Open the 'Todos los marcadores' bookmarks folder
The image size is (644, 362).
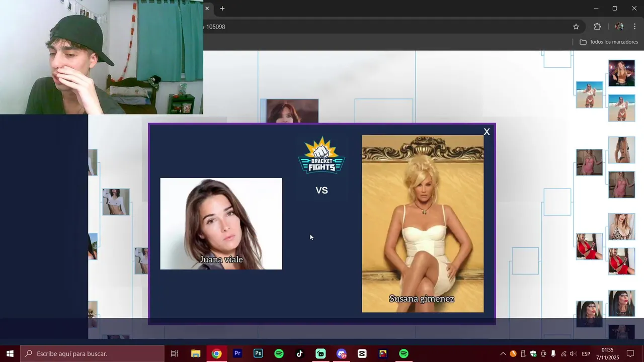point(609,42)
